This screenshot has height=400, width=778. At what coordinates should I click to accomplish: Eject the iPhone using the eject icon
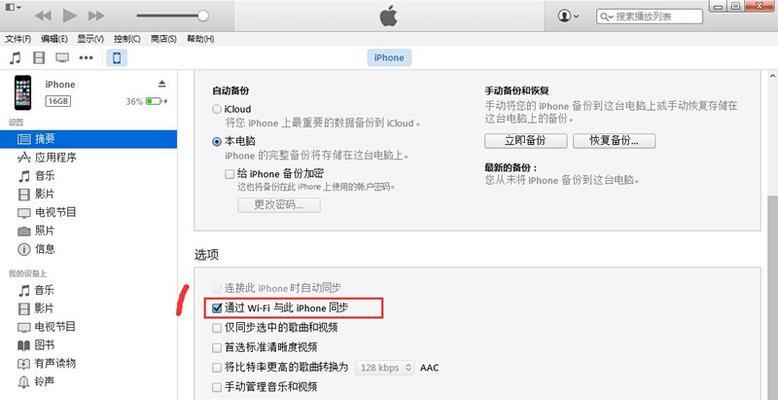coord(162,83)
